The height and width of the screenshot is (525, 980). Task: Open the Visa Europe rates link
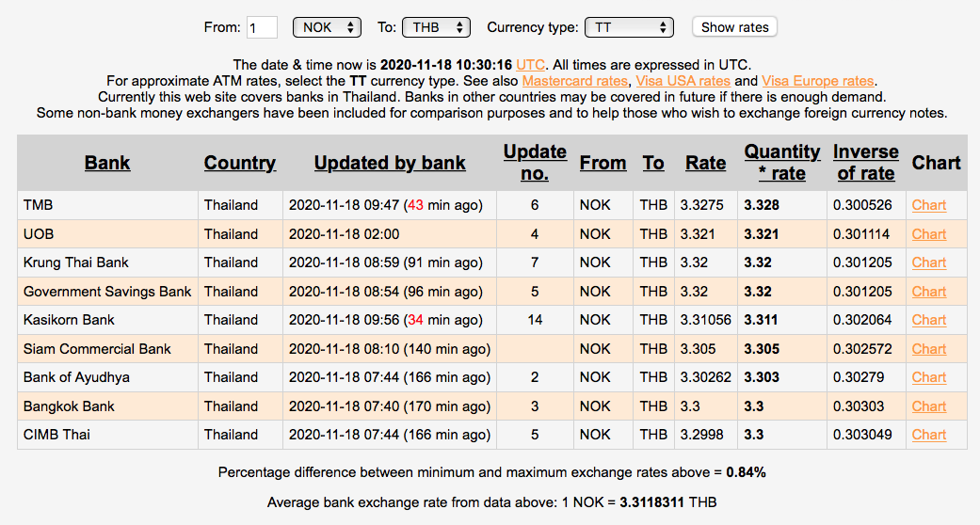tap(817, 81)
